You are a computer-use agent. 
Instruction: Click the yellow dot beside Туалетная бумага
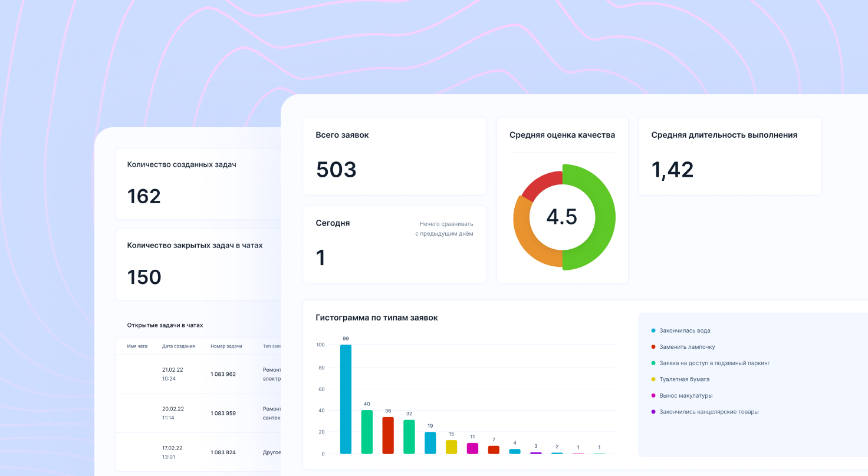coord(653,379)
